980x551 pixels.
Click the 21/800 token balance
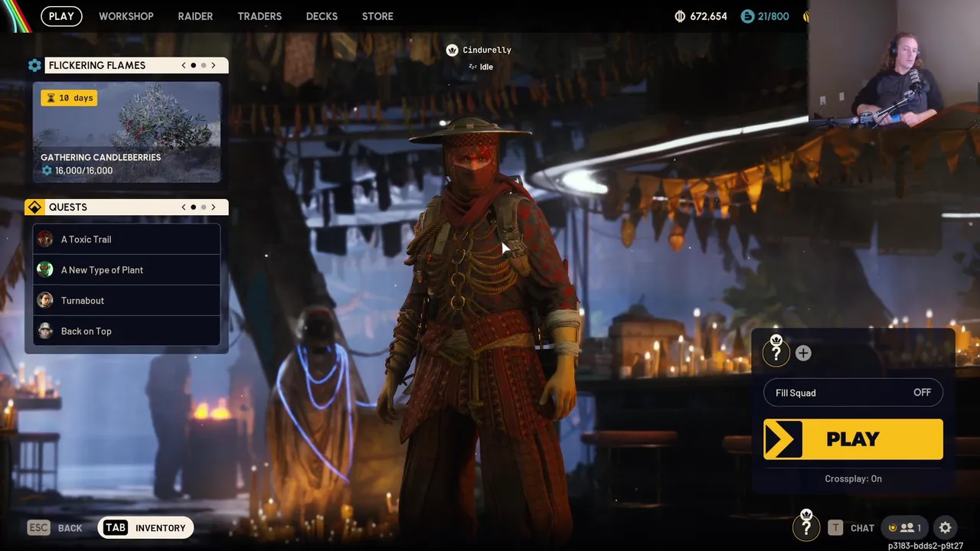[773, 16]
